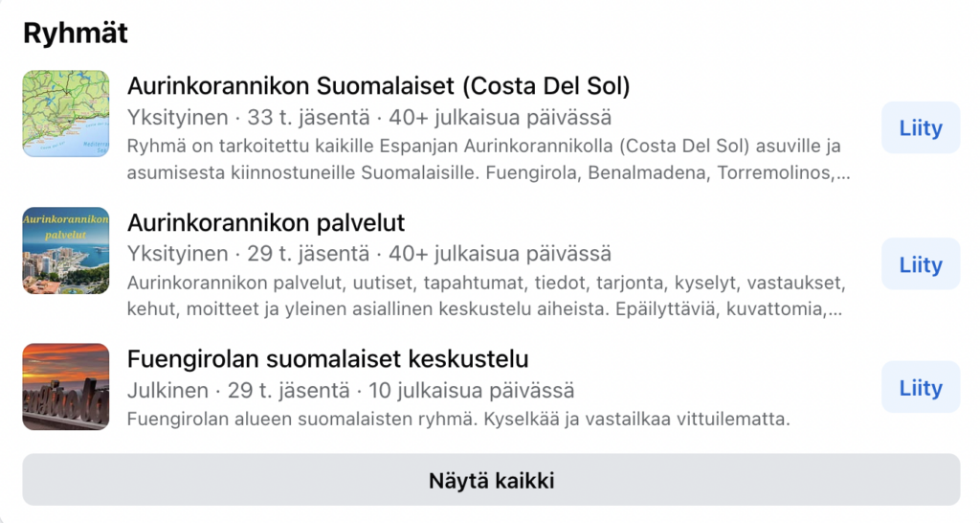Select the Aurinkorannikon palvelut description text
This screenshot has width=980, height=523.
tap(484, 297)
